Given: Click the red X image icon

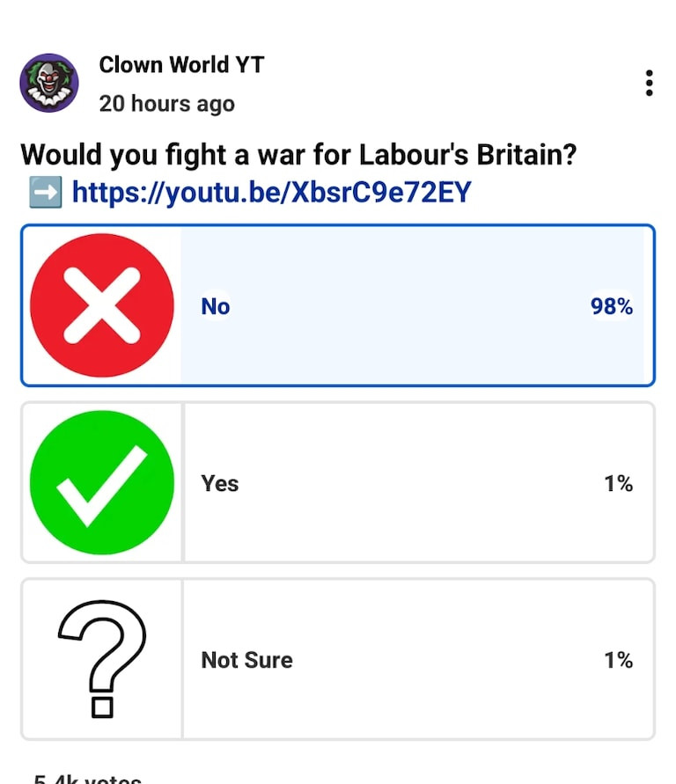Looking at the screenshot, I should pos(102,305).
